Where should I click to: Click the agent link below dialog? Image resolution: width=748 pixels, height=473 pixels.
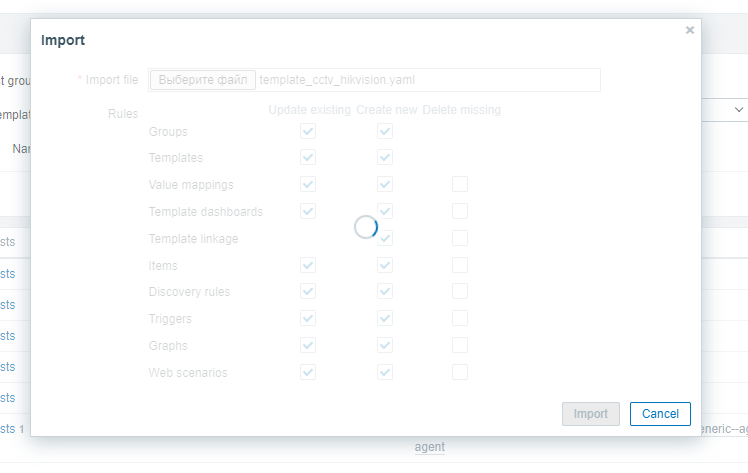click(x=430, y=448)
